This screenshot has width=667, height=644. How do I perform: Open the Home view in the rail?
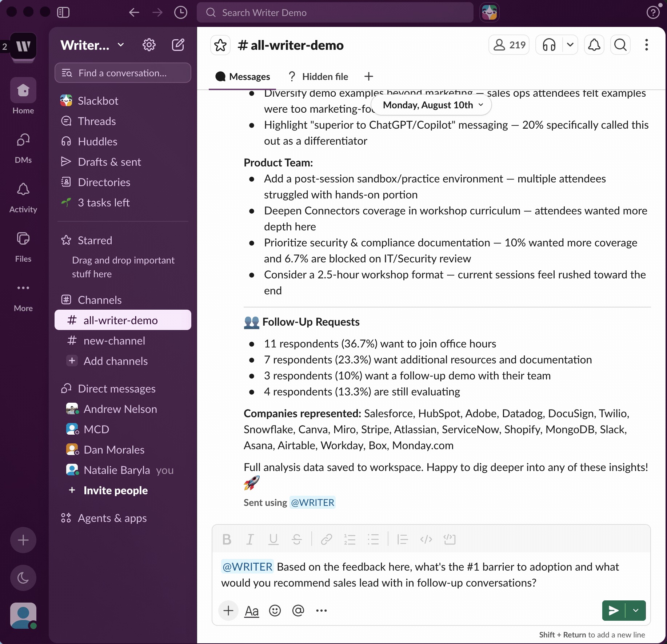coord(23,96)
